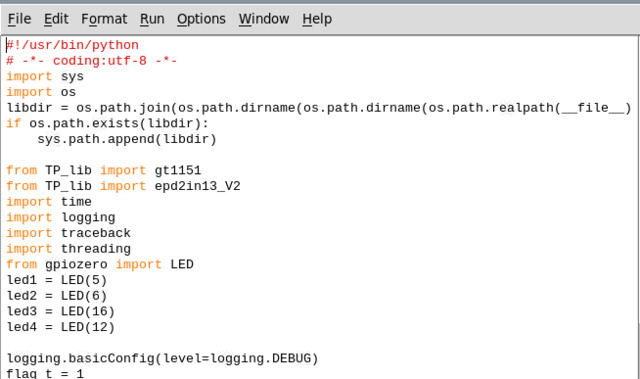Click the 'led2 = LED(6)' line
The image size is (640, 379).
(57, 296)
